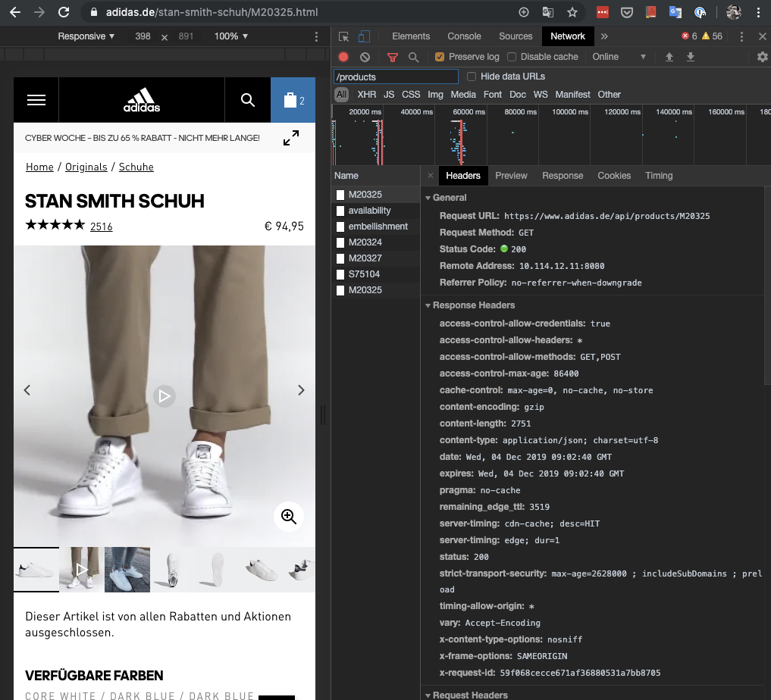Activate the inspect element picker

343,36
